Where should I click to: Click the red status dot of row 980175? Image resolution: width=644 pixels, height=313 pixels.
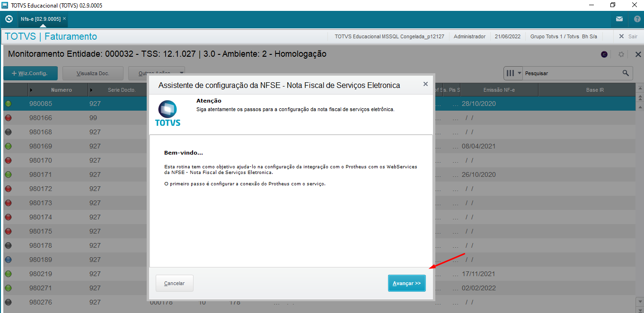point(8,231)
